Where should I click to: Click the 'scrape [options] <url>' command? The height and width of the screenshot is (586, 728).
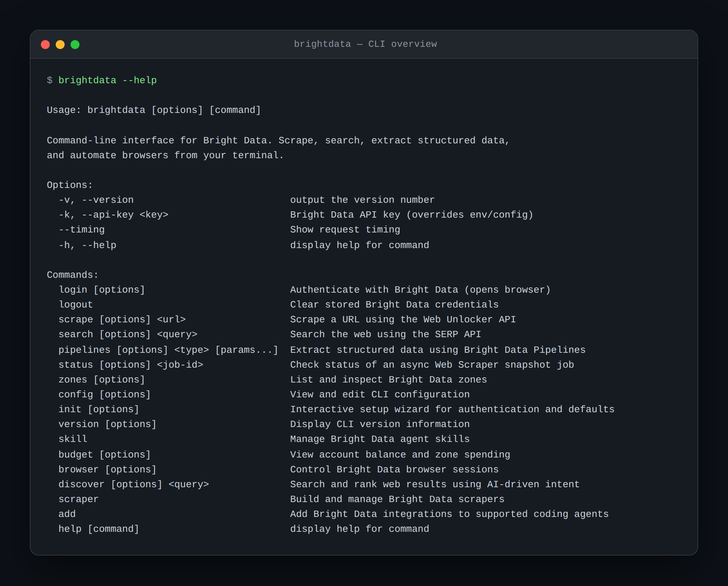(x=122, y=319)
